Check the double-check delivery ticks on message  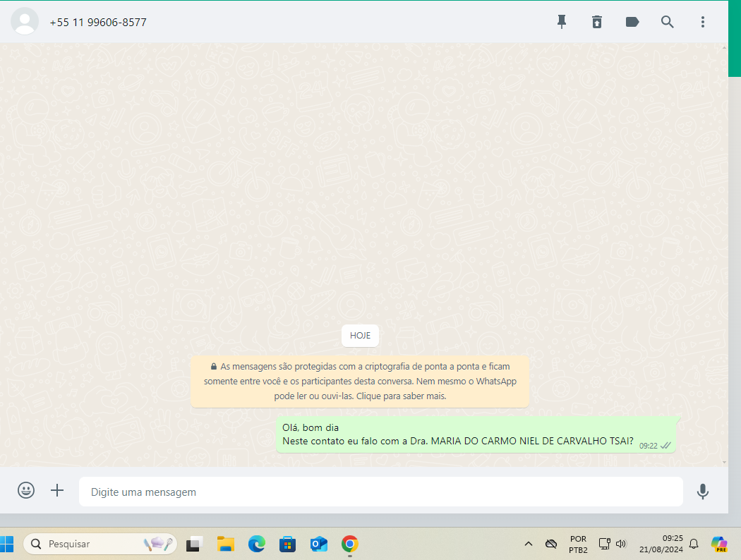point(665,445)
